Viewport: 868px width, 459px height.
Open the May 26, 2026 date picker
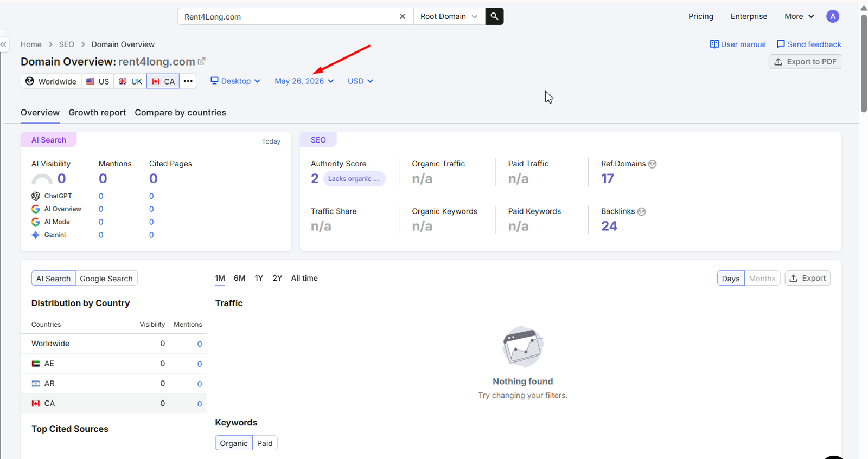pos(304,81)
